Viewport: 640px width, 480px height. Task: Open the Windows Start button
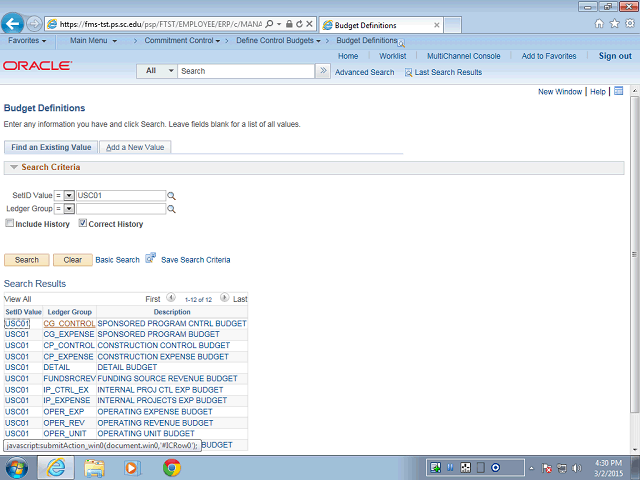pos(16,468)
